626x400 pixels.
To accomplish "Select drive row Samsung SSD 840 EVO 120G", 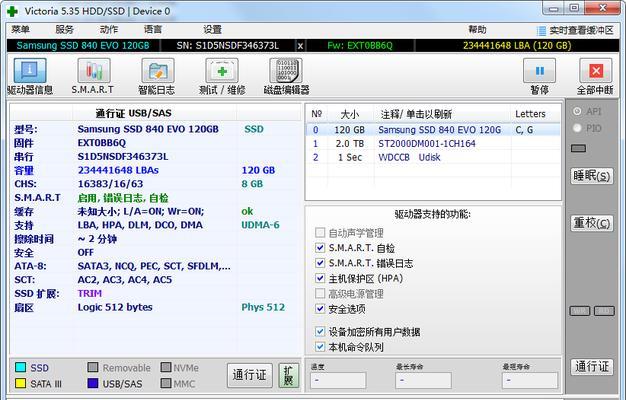I will tap(433, 130).
